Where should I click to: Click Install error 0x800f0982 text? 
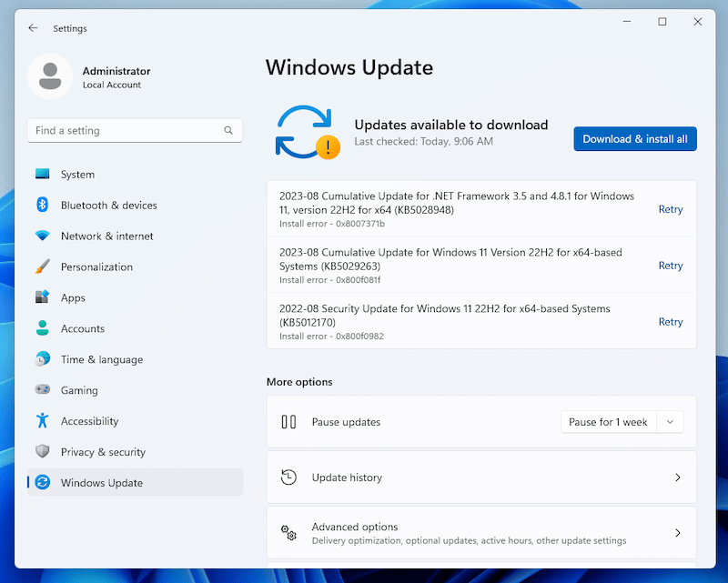pyautogui.click(x=331, y=336)
